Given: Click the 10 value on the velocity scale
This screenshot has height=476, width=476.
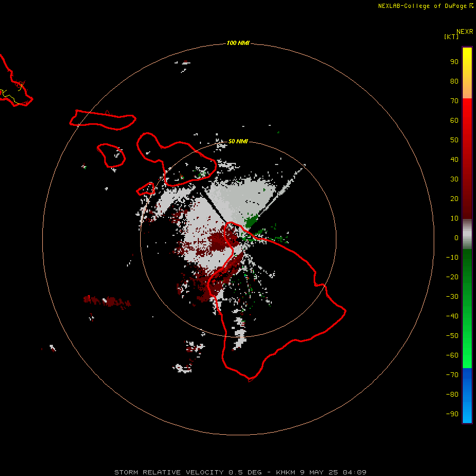Looking at the screenshot, I should 454,218.
